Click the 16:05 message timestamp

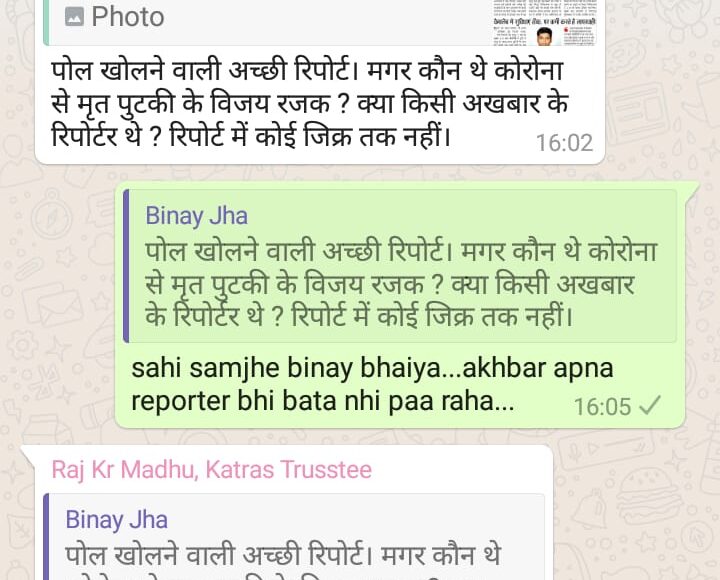(602, 407)
